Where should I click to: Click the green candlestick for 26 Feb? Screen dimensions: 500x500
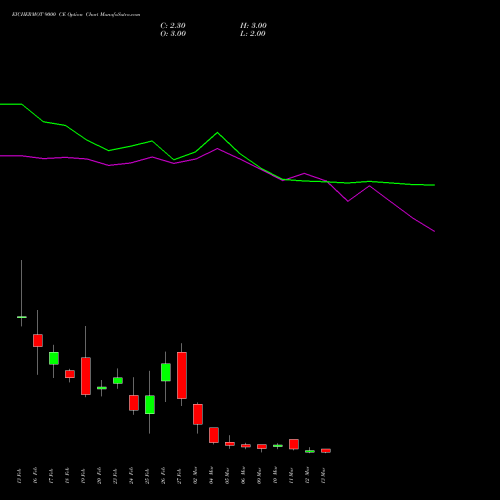point(166,372)
